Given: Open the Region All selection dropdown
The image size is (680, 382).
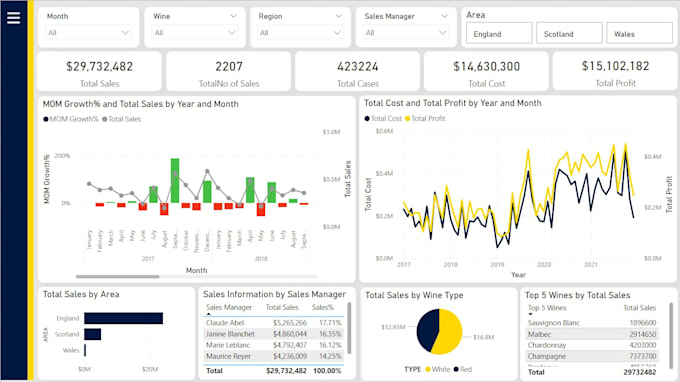Looking at the screenshot, I should point(300,33).
